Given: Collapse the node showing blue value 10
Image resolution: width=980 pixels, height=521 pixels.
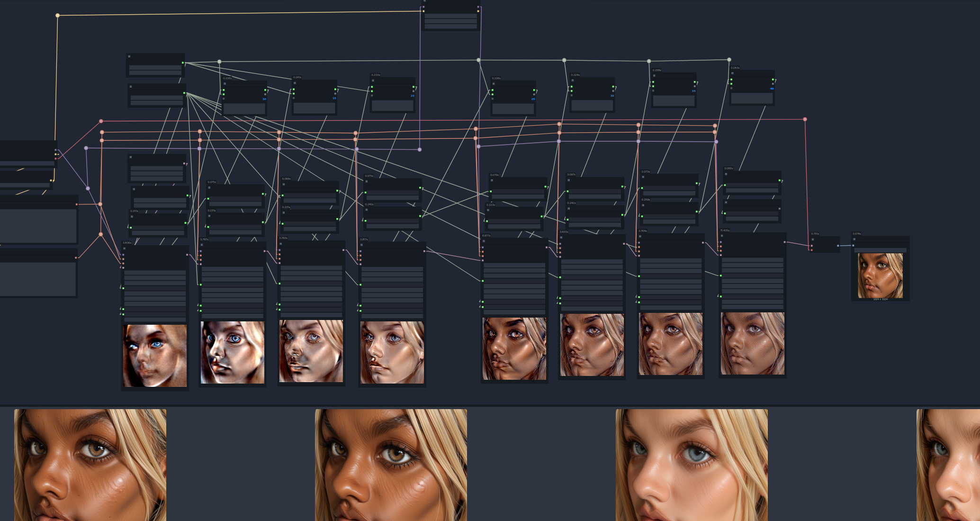Looking at the screenshot, I should [x=225, y=84].
